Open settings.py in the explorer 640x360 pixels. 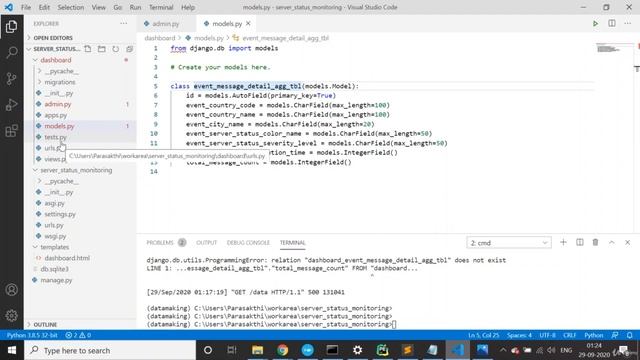[60, 214]
